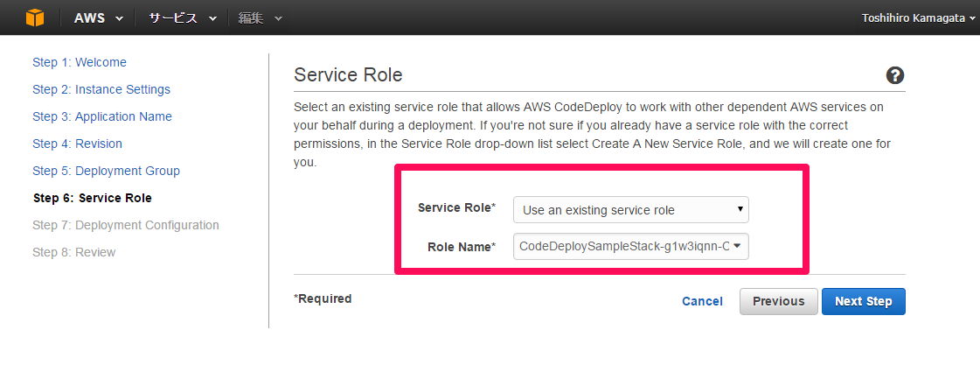
Task: Go to Step 1: Welcome
Action: point(80,62)
